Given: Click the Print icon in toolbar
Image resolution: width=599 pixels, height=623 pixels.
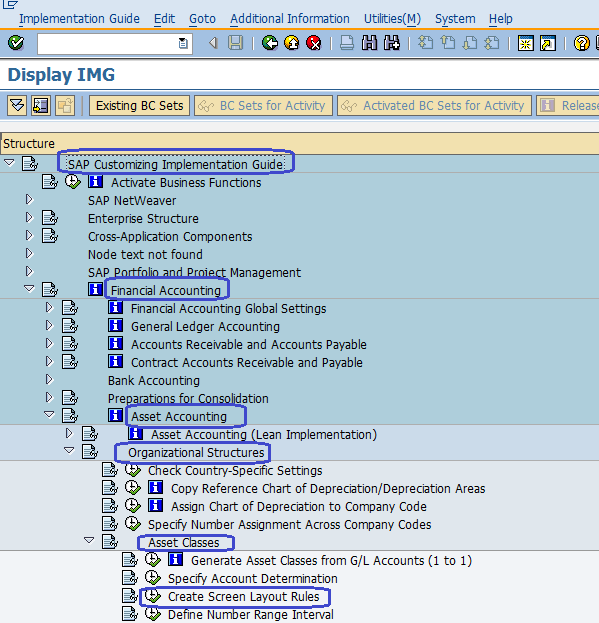Looking at the screenshot, I should [x=347, y=43].
